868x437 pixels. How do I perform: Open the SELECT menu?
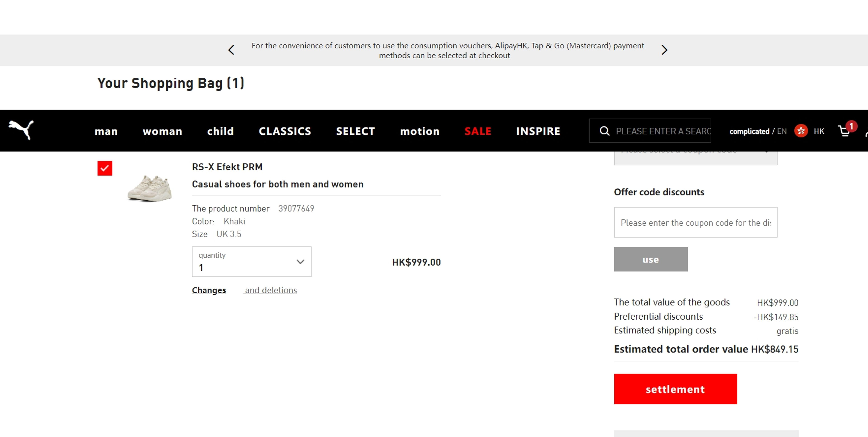(x=356, y=131)
